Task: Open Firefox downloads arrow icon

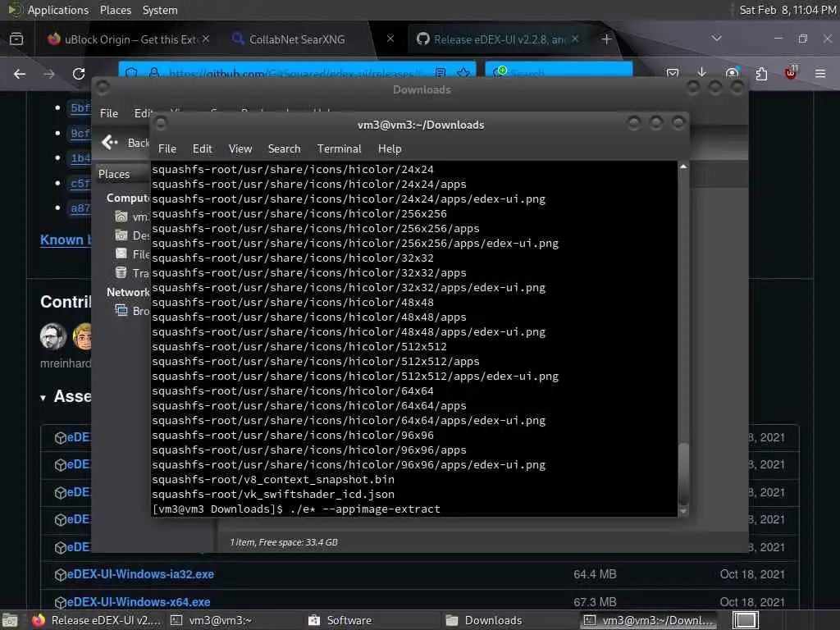Action: pyautogui.click(x=702, y=72)
